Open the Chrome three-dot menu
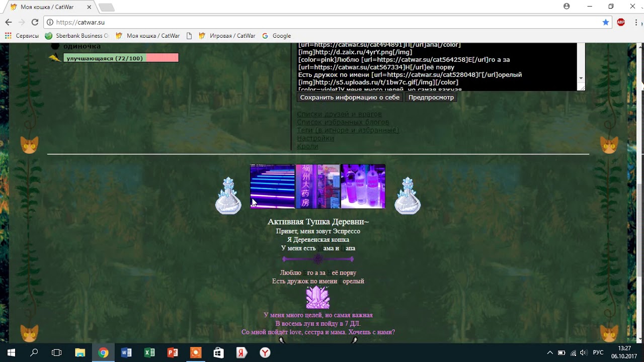 (636, 22)
